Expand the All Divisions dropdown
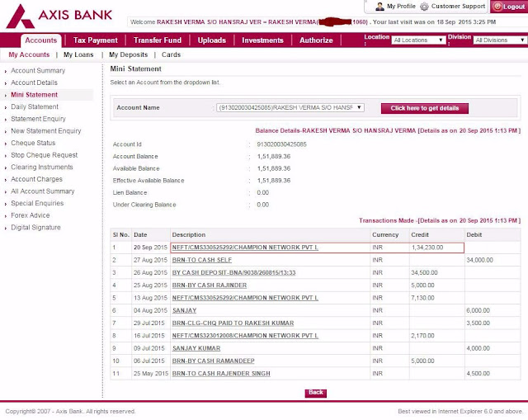 coord(500,40)
